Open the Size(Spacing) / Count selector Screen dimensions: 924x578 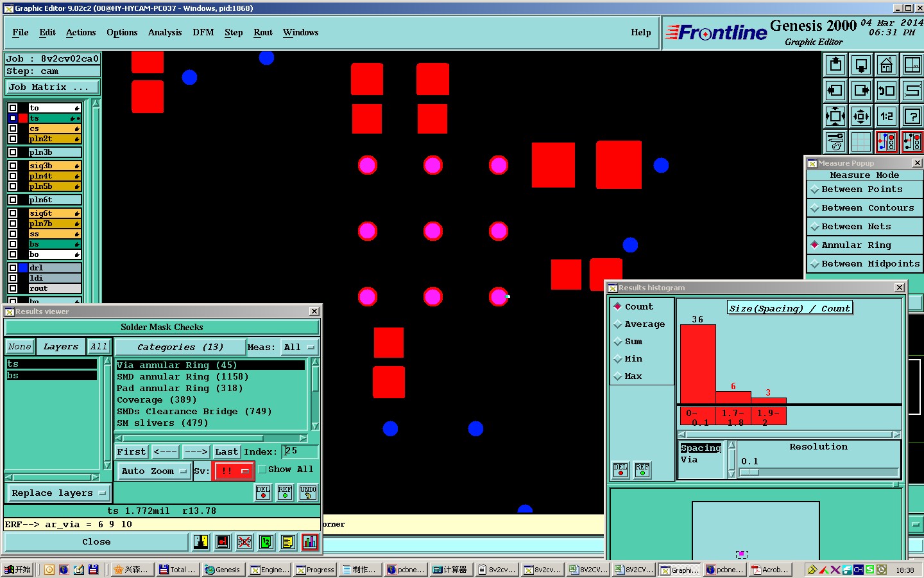[x=789, y=308]
